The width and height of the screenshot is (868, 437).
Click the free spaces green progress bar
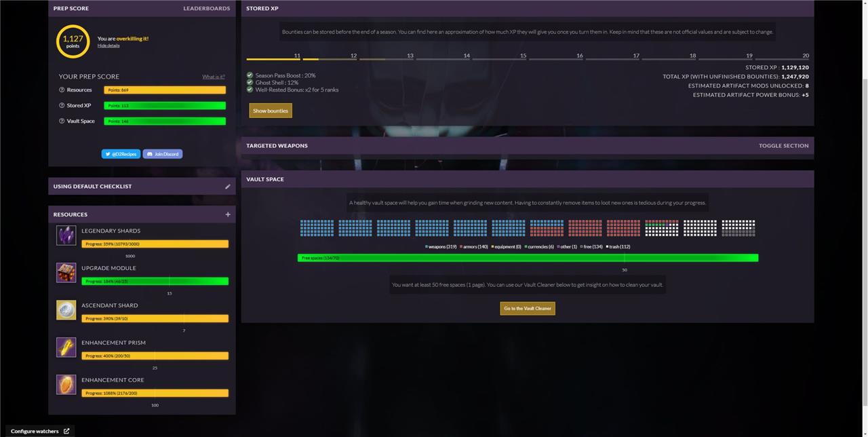(x=528, y=258)
